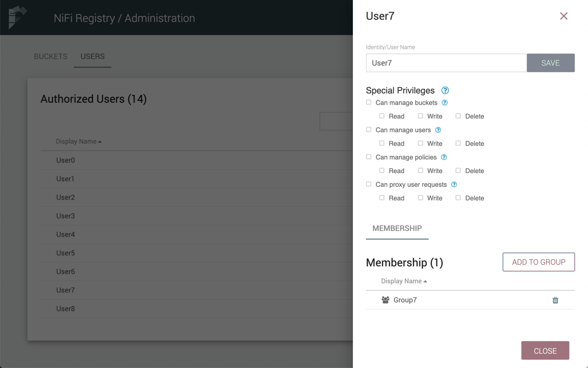Check Read under Can manage users
Image resolution: width=588 pixels, height=368 pixels.
pos(382,143)
